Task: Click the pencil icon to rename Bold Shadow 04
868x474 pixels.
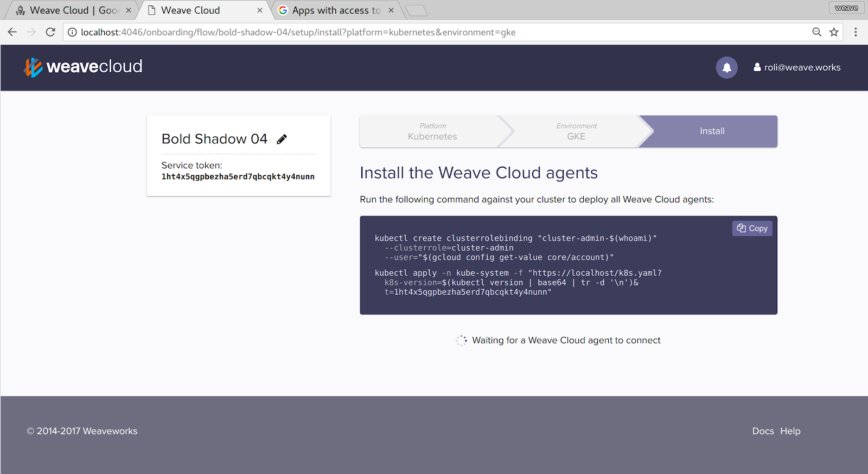Action: pyautogui.click(x=282, y=139)
